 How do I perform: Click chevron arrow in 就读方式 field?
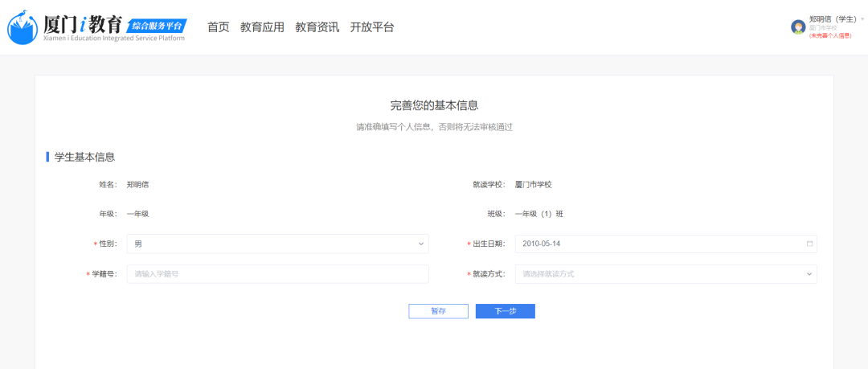click(x=809, y=274)
